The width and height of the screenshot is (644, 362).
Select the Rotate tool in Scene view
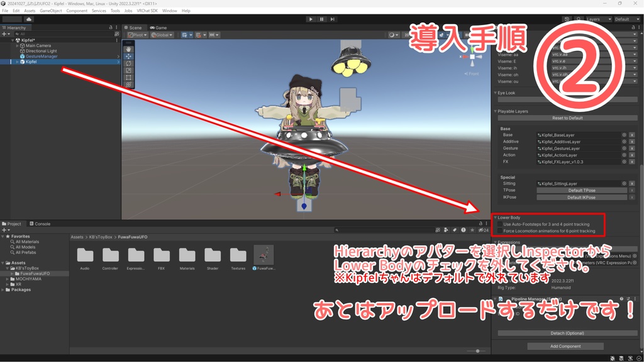click(x=128, y=62)
